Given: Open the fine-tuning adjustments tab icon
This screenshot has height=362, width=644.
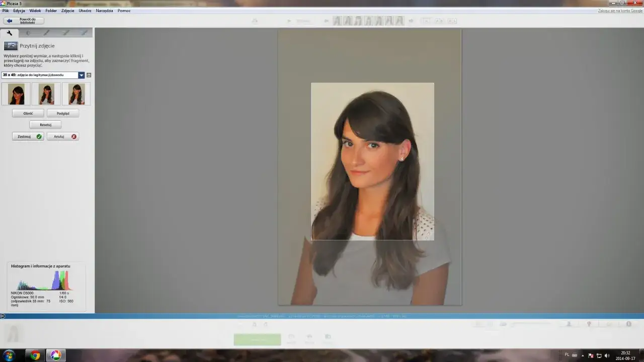Looking at the screenshot, I should 29,32.
